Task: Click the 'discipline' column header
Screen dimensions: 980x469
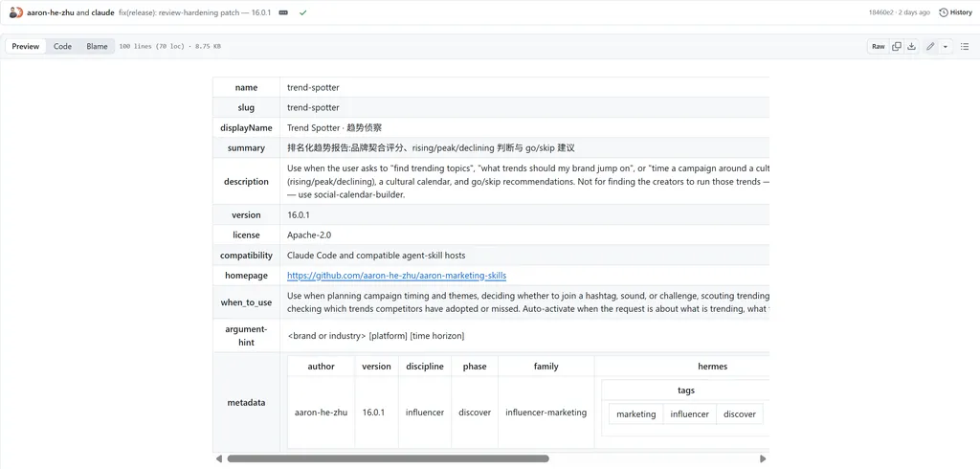Action: tap(425, 367)
